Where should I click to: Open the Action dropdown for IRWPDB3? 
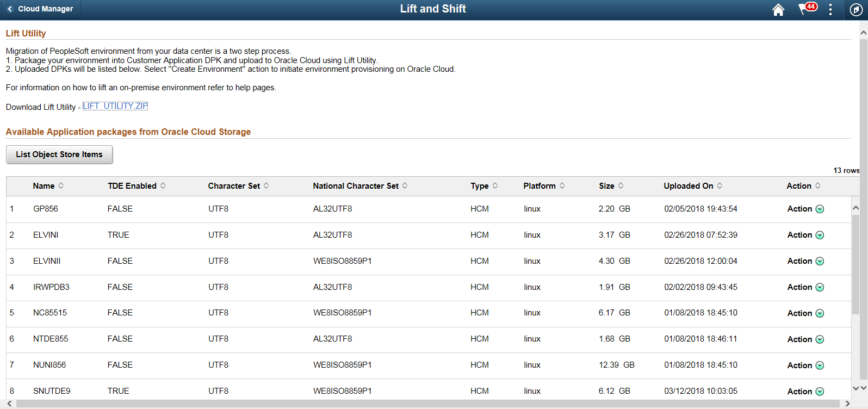tap(805, 287)
